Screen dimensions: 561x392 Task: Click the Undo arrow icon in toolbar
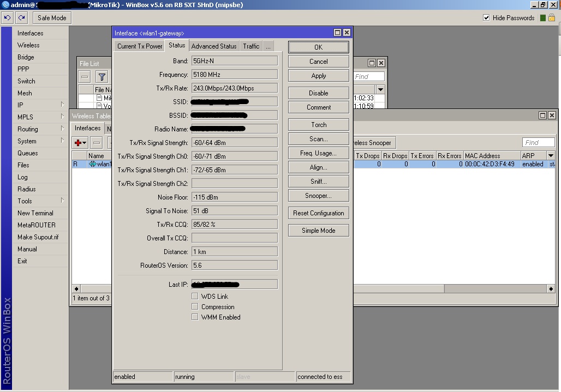(7, 17)
